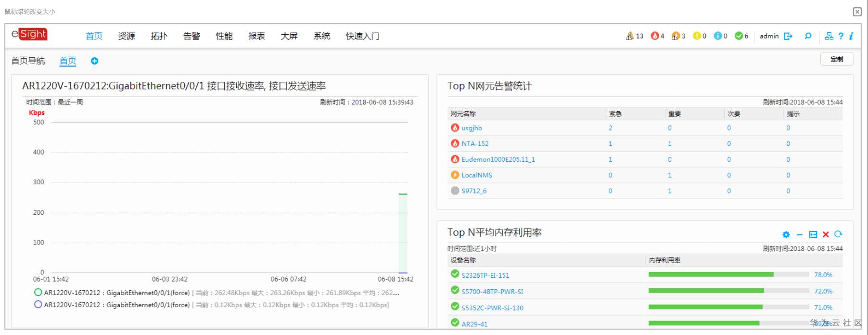The height and width of the screenshot is (335, 868).
Task: Click the 定制 customize button
Action: click(x=837, y=59)
